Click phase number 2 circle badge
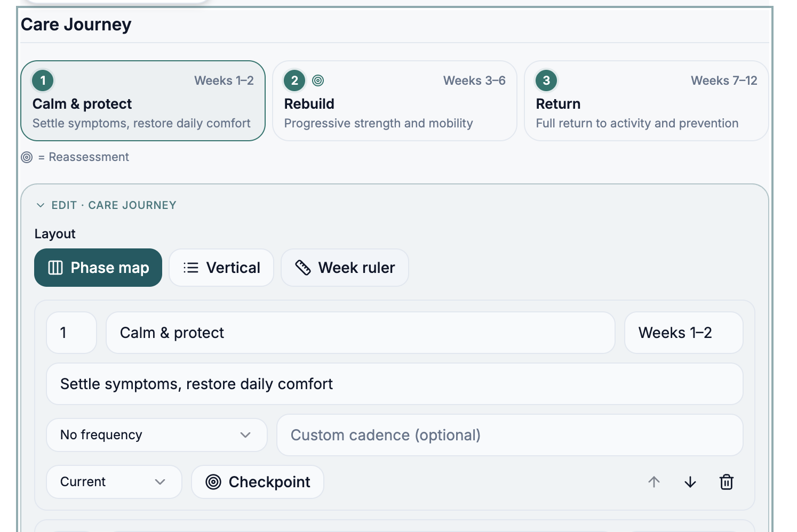 coord(294,80)
